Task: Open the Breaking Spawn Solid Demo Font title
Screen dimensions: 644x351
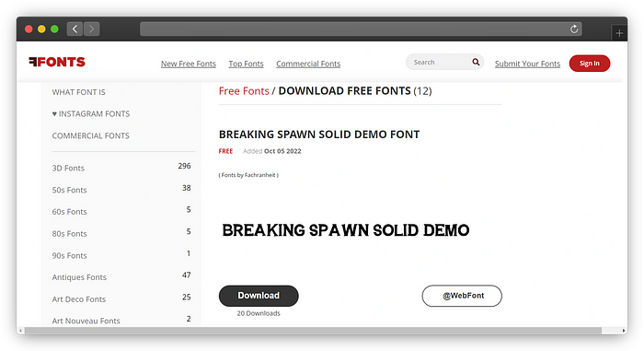Action: 319,135
